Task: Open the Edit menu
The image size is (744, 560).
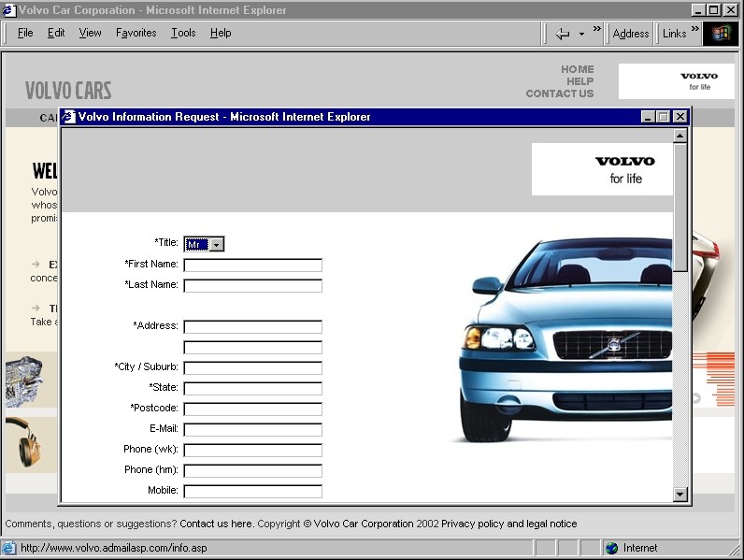Action: click(x=56, y=33)
